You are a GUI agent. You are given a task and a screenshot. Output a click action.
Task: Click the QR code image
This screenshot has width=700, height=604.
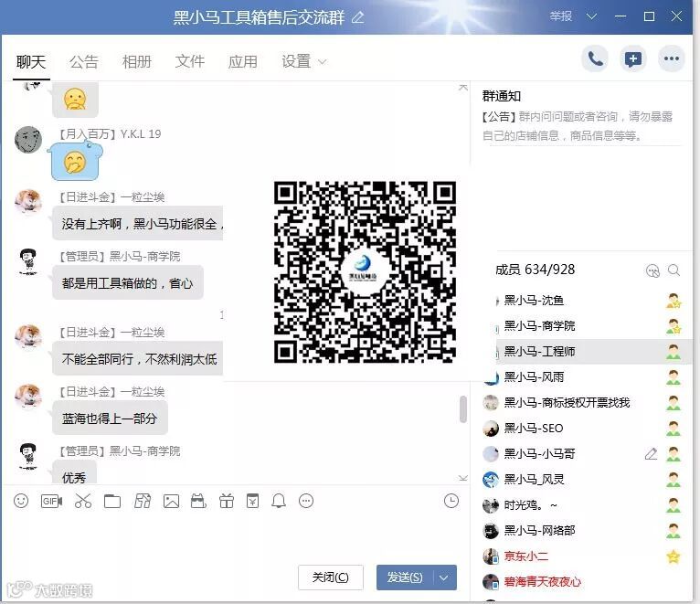pos(365,272)
